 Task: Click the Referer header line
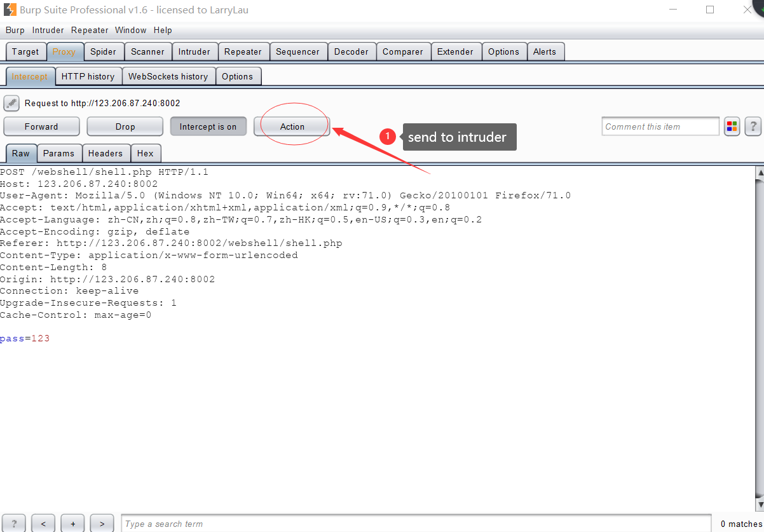pyautogui.click(x=171, y=243)
